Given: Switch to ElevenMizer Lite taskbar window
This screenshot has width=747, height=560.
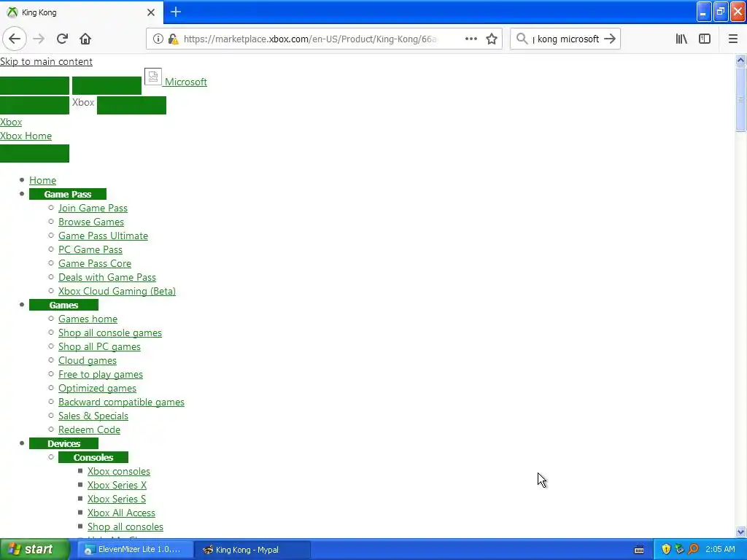Looking at the screenshot, I should click(x=135, y=550).
